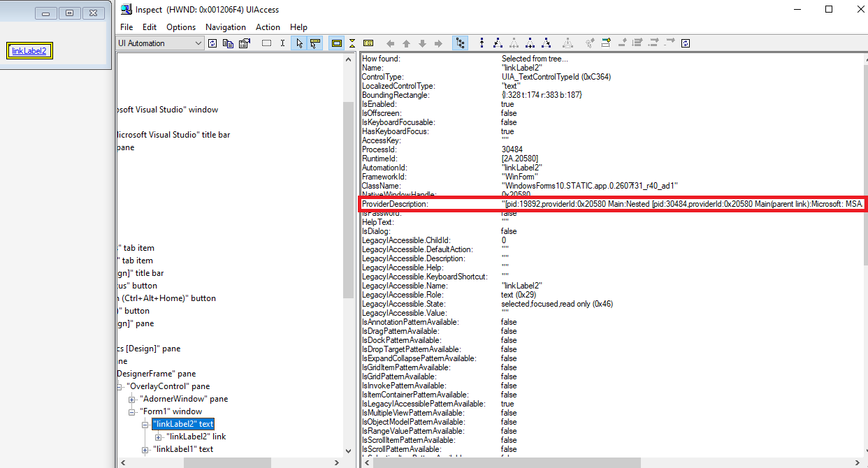Expand the "linkLabel2" link node
This screenshot has height=468, width=868.
tap(159, 437)
